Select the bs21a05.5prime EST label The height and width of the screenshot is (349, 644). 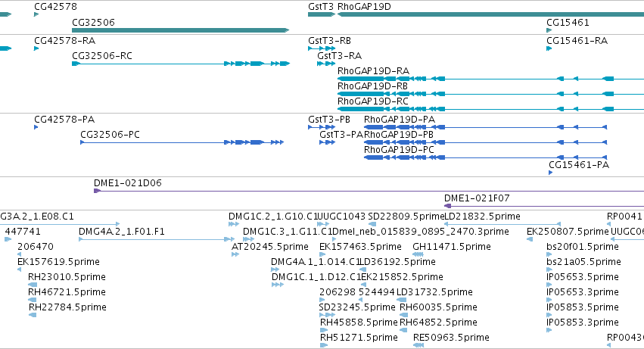(x=583, y=262)
